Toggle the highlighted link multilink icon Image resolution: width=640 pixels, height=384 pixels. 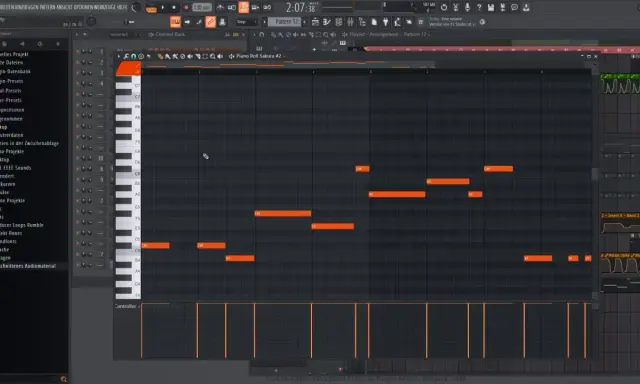(211, 22)
